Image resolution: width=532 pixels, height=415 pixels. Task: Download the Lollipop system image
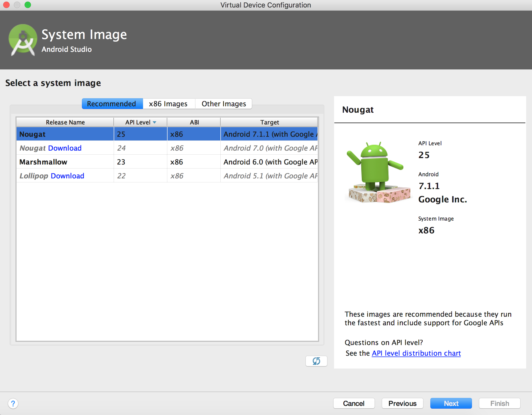pos(67,175)
